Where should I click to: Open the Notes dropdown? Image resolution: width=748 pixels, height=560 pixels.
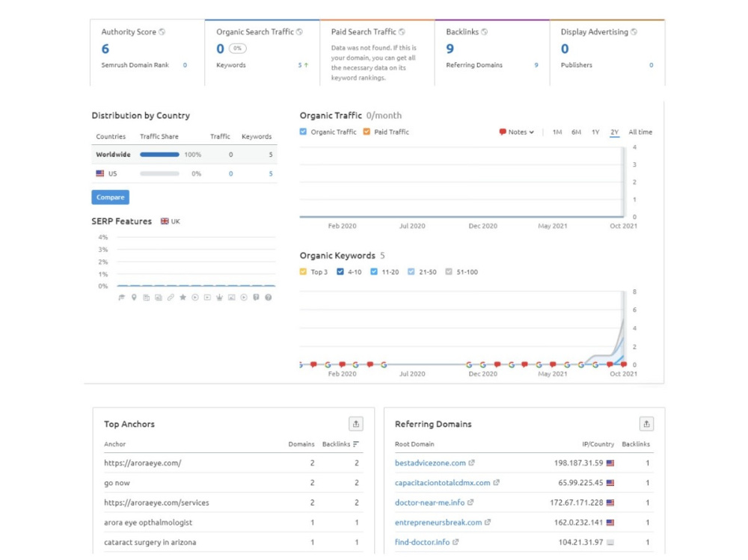(517, 132)
